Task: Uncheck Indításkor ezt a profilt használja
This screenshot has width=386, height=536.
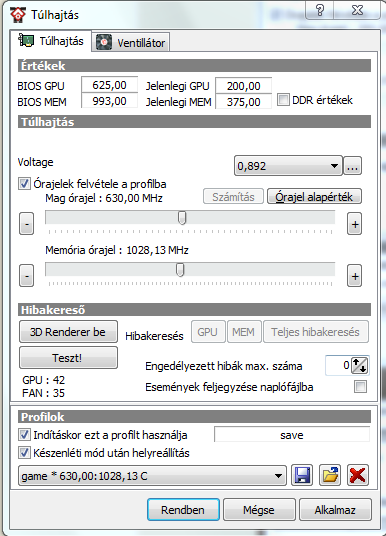Action: click(24, 435)
